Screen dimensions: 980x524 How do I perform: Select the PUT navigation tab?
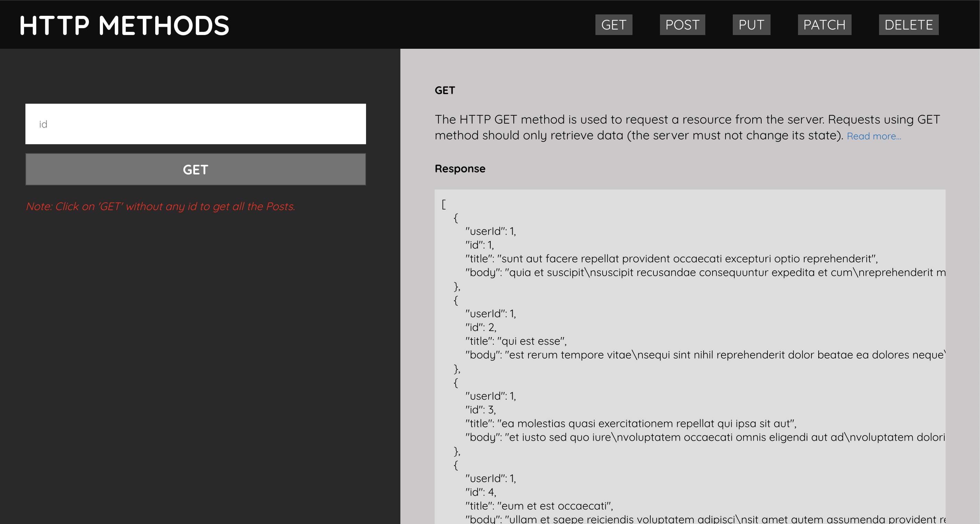click(x=751, y=25)
